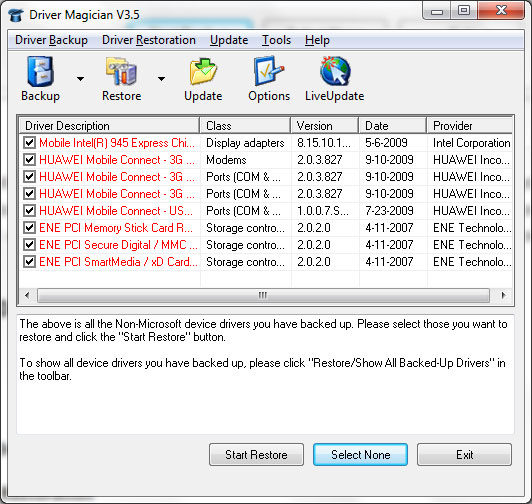The width and height of the screenshot is (532, 504).
Task: Open the Driver Backup menu
Action: point(51,40)
